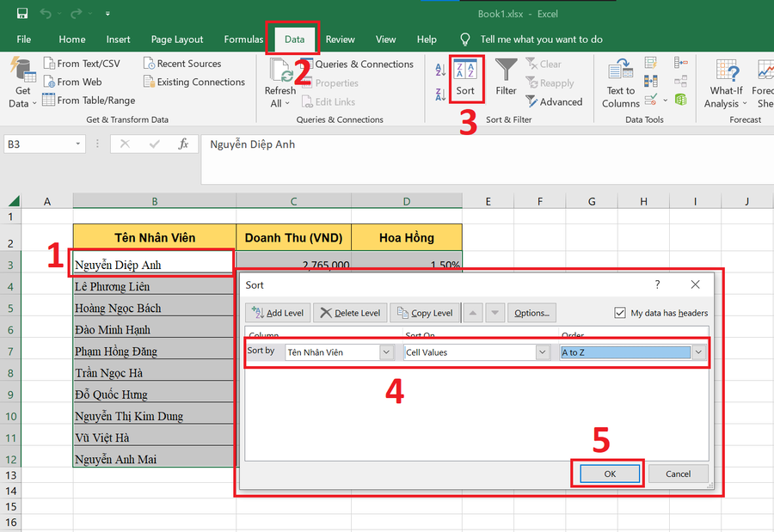Open the Formulas tab

coord(243,40)
